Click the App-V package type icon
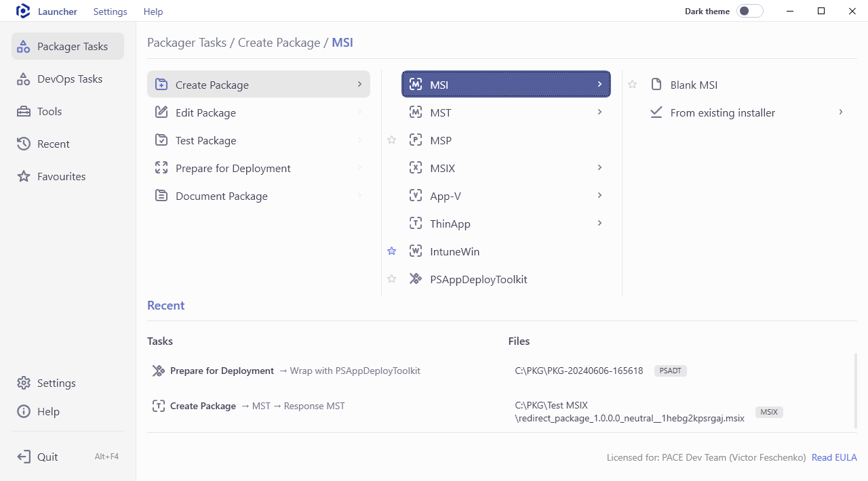868x481 pixels. pos(416,196)
